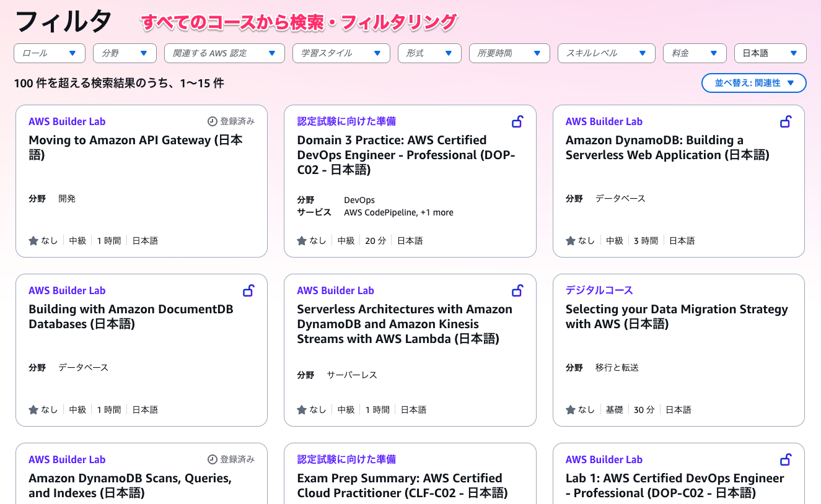Expand the 所要時間 filter dropdown
Screen dimensions: 821x504
coord(509,53)
